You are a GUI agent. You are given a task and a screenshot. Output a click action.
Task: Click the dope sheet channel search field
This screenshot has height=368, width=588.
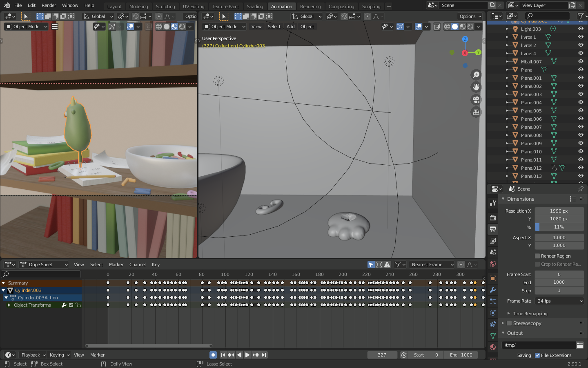point(41,274)
